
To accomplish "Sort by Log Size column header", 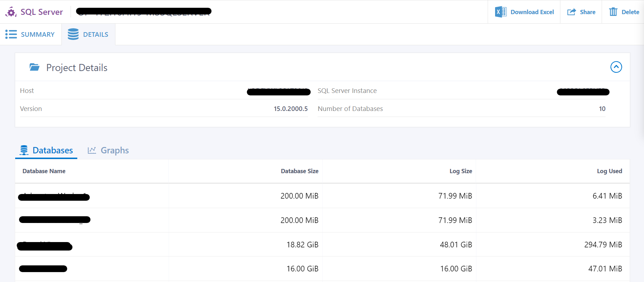I will [461, 171].
